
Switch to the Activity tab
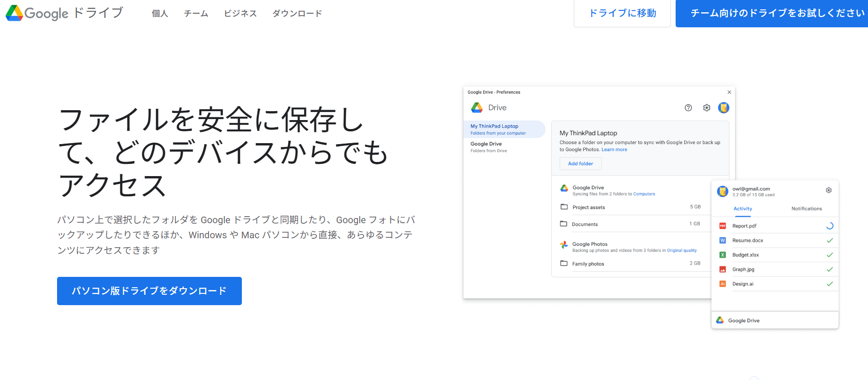[x=743, y=209]
